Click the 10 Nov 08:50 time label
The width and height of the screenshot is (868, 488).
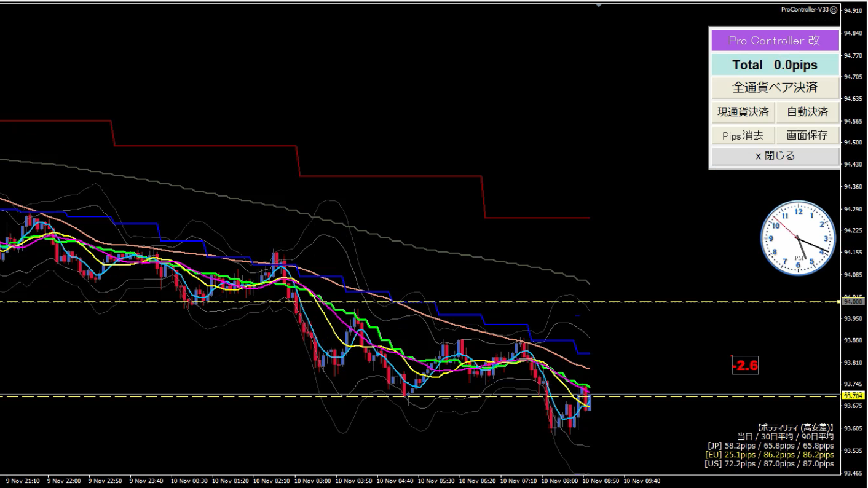pyautogui.click(x=601, y=481)
